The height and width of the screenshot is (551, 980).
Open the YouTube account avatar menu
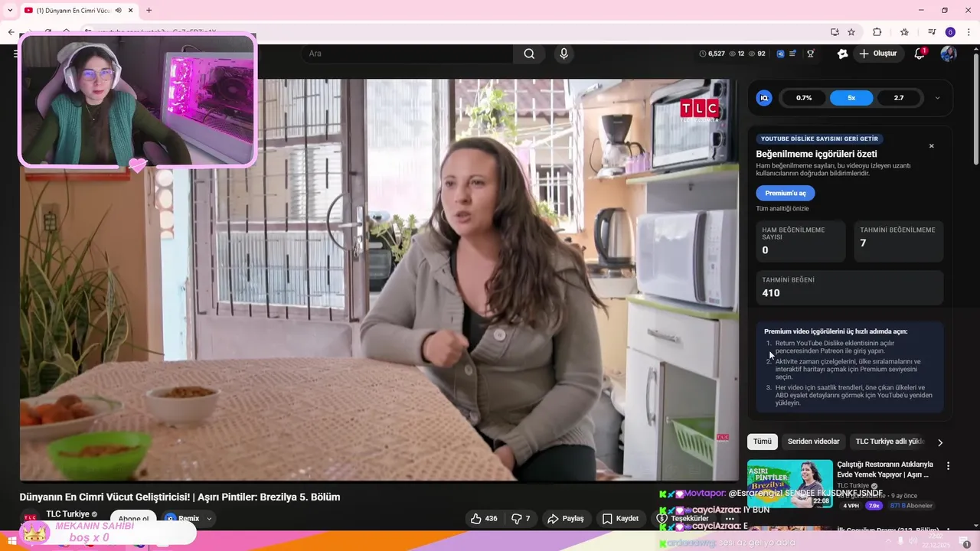(x=949, y=54)
